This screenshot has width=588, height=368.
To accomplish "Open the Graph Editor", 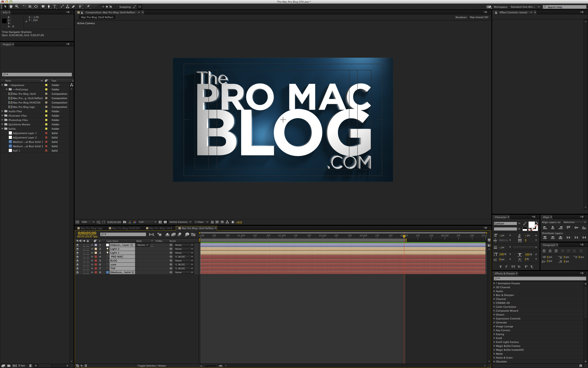I will (193, 234).
